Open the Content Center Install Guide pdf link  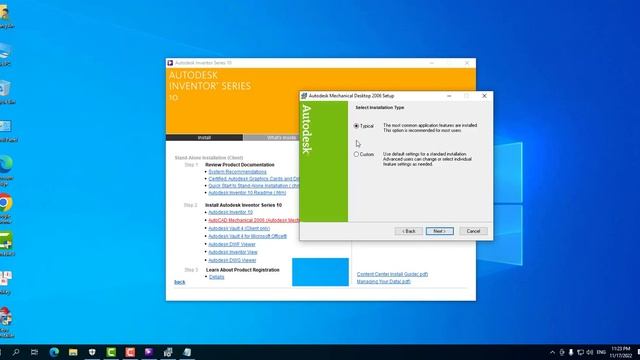click(x=392, y=274)
